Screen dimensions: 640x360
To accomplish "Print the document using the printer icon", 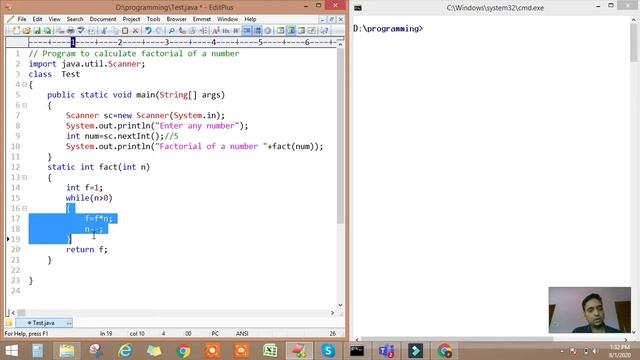I will (71, 31).
